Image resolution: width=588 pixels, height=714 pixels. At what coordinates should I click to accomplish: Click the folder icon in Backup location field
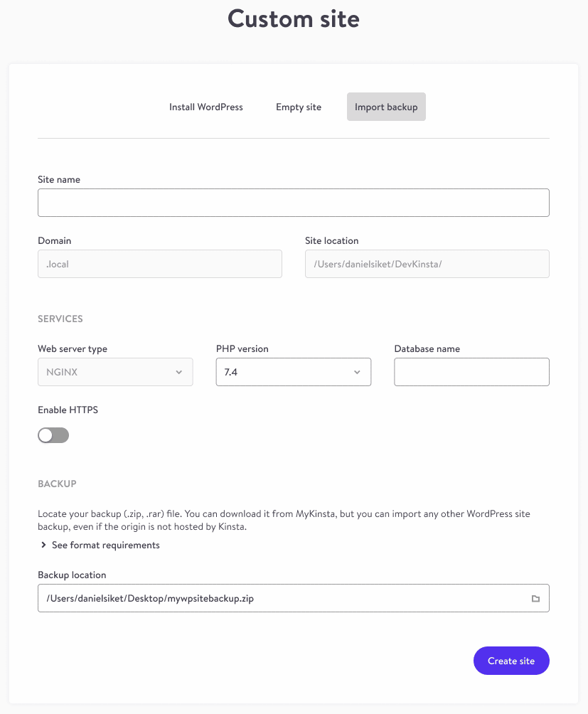click(535, 598)
